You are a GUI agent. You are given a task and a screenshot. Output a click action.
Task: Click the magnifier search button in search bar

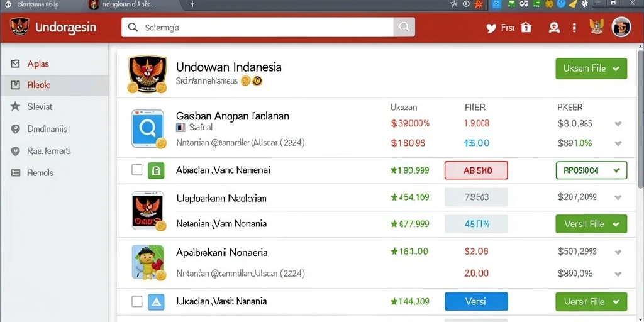pyautogui.click(x=404, y=28)
